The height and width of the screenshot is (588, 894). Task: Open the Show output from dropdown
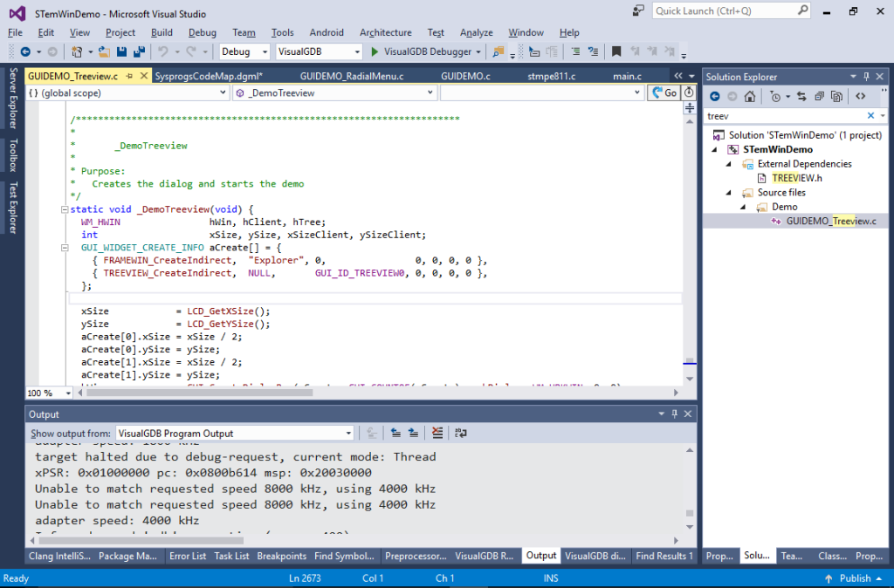click(x=347, y=433)
